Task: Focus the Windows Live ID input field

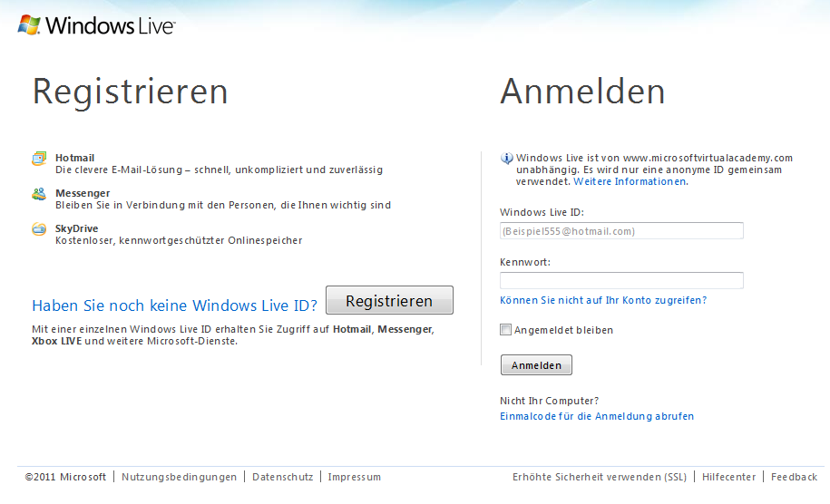Action: click(621, 230)
